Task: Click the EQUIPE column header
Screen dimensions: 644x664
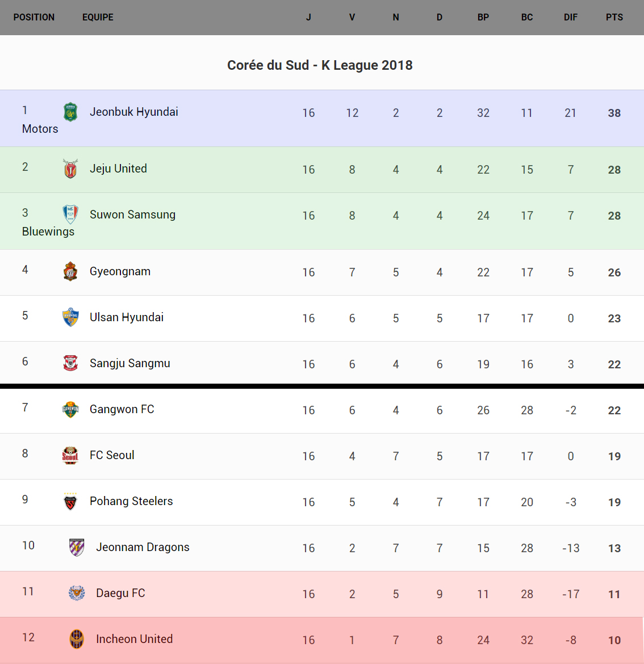Action: coord(98,18)
